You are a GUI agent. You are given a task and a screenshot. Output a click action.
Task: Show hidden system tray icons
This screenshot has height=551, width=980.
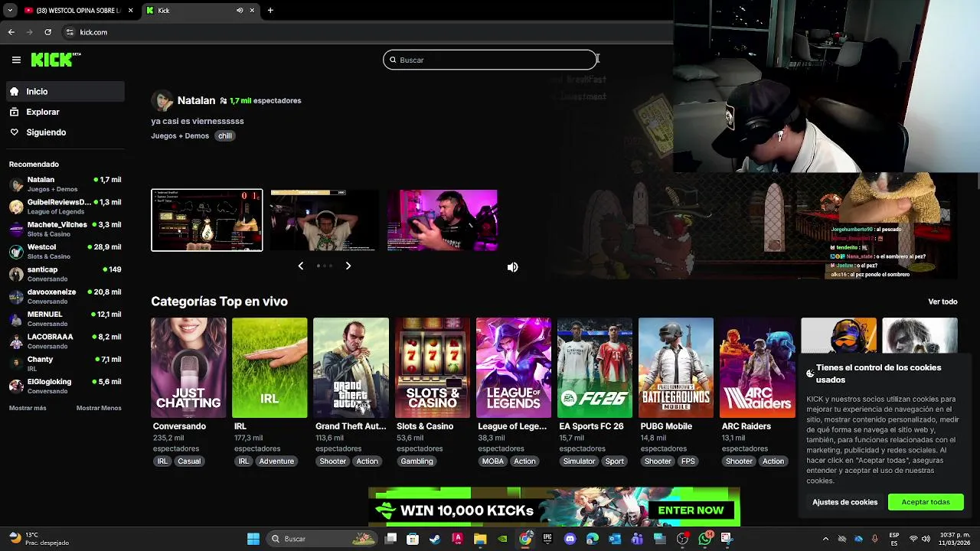[825, 539]
